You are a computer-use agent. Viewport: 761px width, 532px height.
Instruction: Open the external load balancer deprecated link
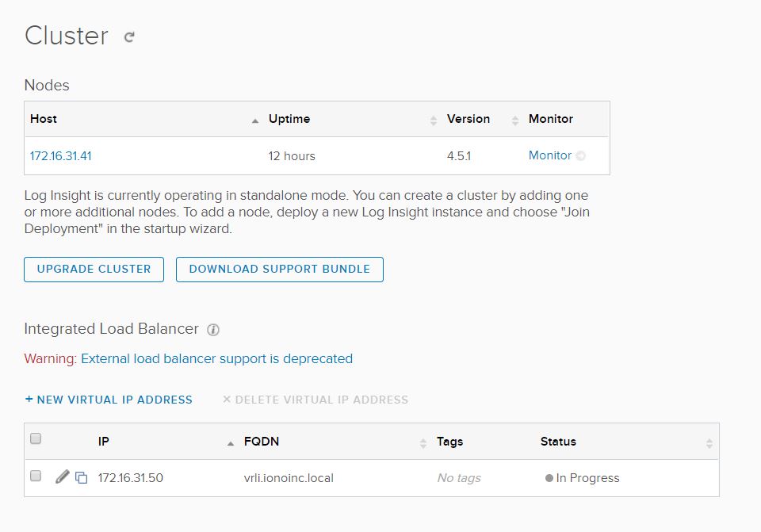coord(216,358)
